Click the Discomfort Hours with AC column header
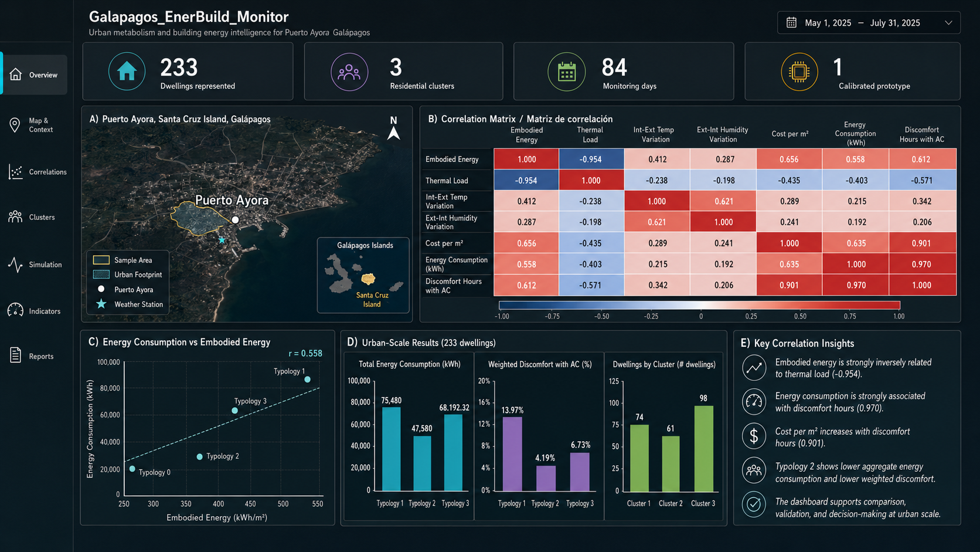This screenshot has height=552, width=980. [x=922, y=134]
